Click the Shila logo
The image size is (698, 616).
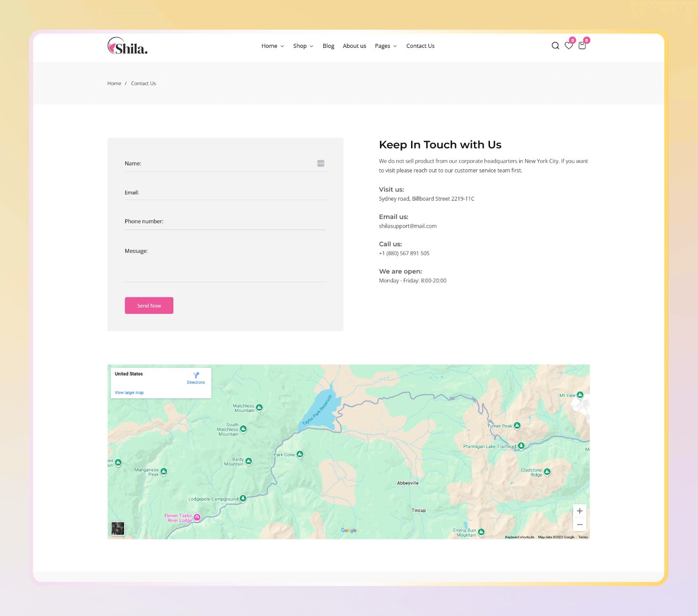coord(127,46)
